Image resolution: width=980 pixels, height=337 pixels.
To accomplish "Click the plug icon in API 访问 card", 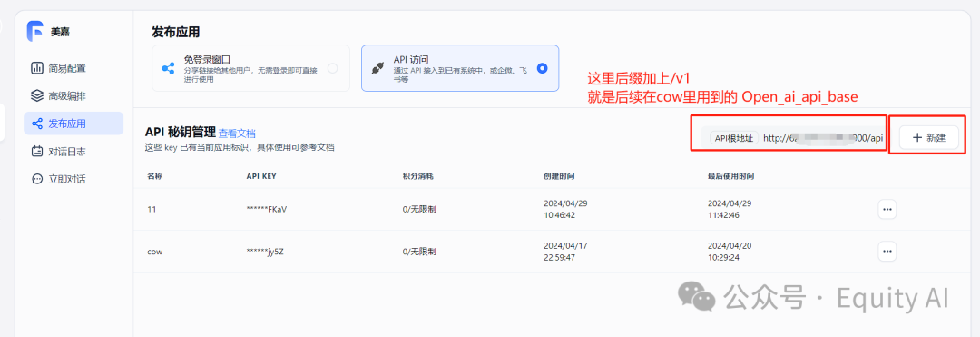I will 377,69.
